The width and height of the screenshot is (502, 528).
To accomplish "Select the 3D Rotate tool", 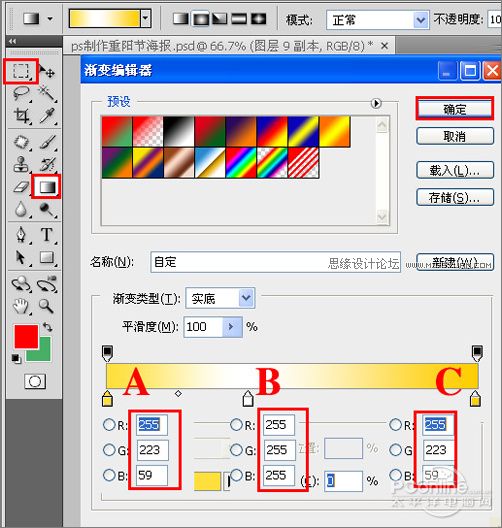I will click(21, 283).
